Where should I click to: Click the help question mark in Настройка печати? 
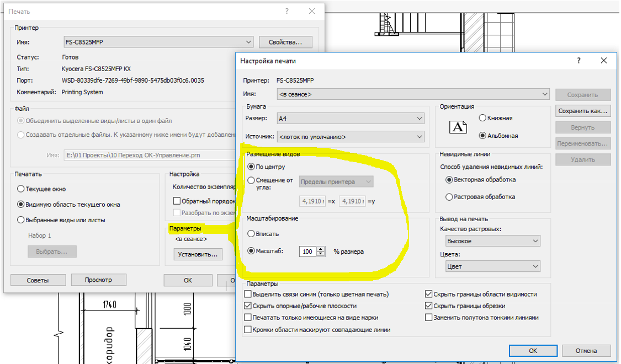tap(578, 61)
